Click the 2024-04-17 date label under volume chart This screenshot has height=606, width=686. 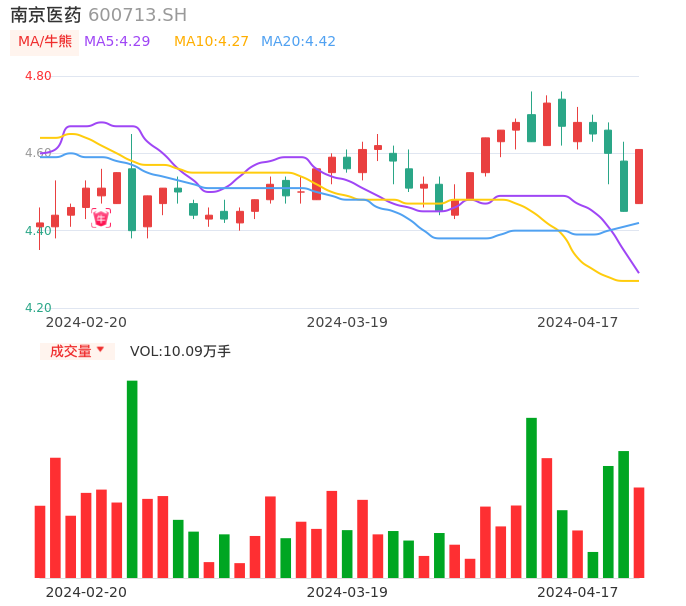pyautogui.click(x=578, y=592)
